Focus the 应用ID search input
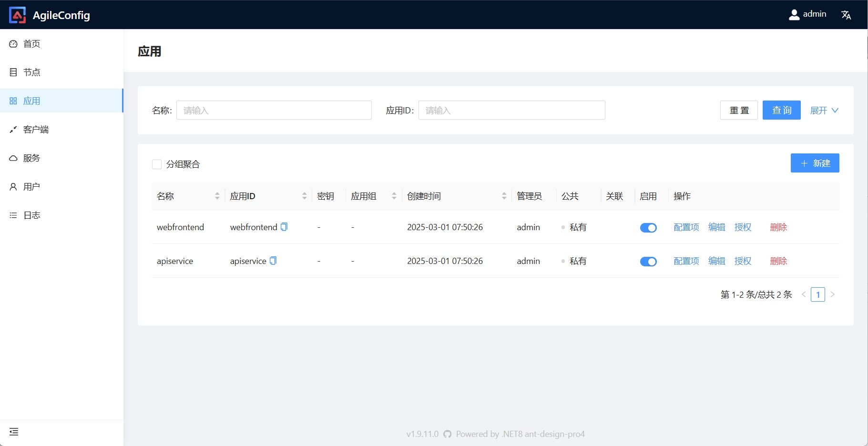 511,110
